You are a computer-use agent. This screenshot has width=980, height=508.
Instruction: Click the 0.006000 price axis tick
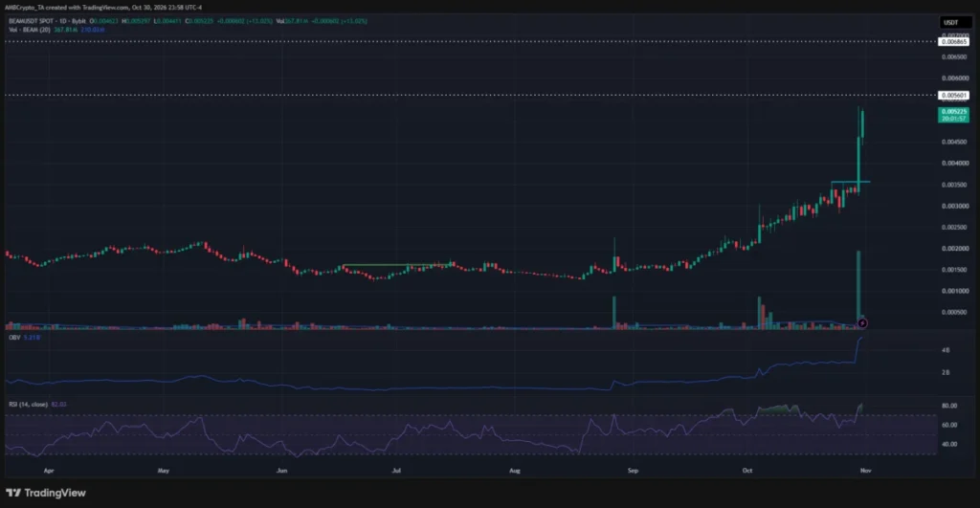coord(954,78)
